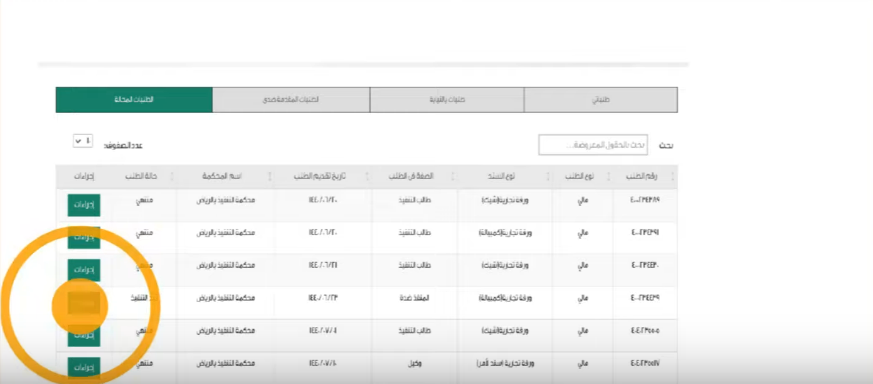Switch to the طلبات بالنيابة tab
The width and height of the screenshot is (873, 384).
point(447,100)
